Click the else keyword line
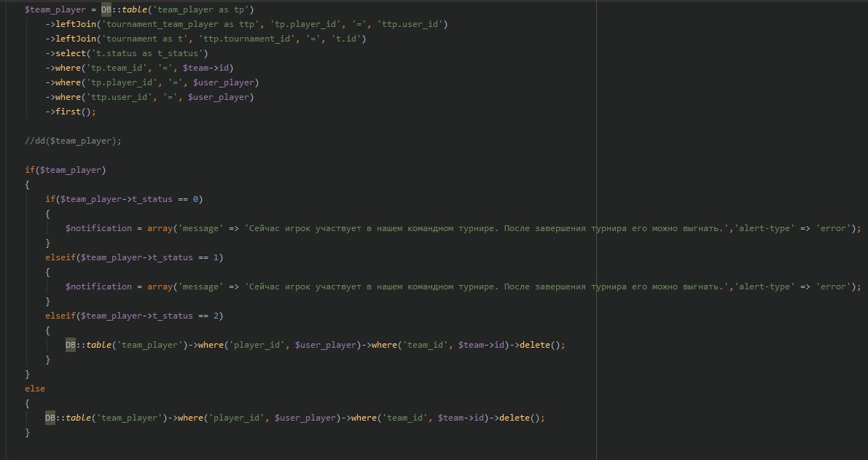This screenshot has width=868, height=460. [x=35, y=389]
